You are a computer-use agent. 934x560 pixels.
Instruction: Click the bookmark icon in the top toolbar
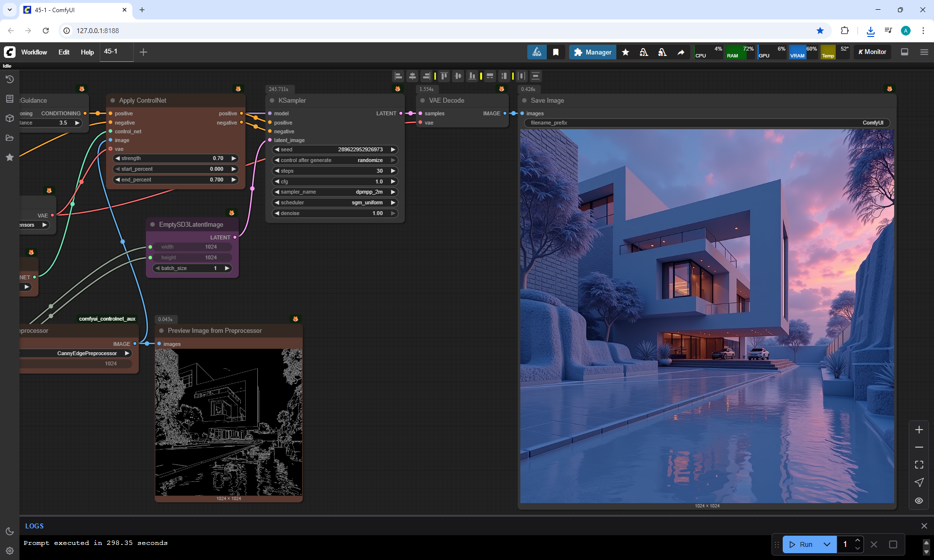[556, 52]
